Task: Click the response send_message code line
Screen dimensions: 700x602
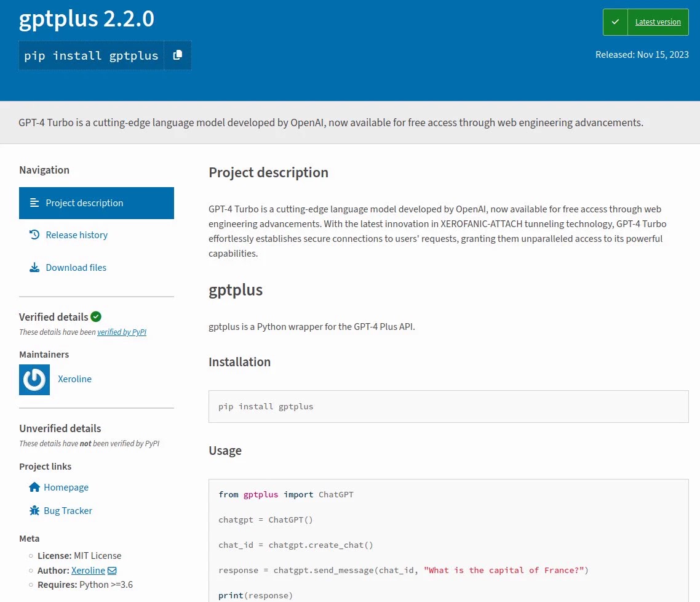Action: tap(404, 570)
